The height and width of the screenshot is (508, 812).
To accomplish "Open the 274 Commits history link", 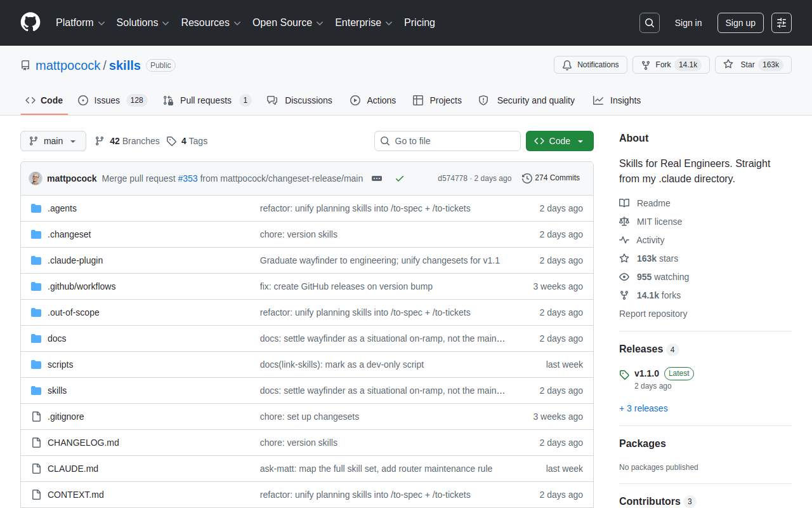I will click(x=551, y=178).
